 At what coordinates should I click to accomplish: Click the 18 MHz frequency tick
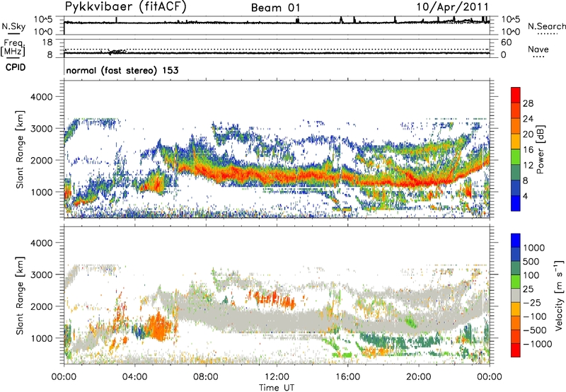47,42
